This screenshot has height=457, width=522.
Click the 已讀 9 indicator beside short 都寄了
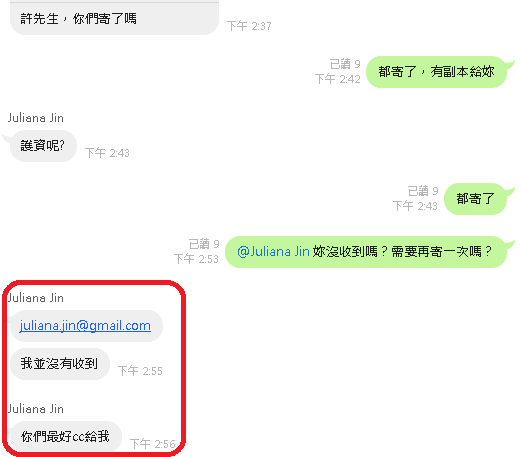coord(423,191)
